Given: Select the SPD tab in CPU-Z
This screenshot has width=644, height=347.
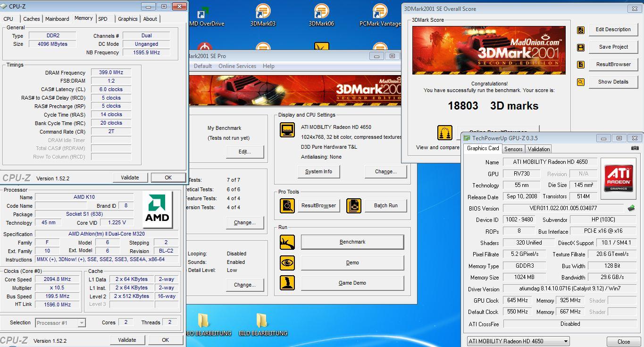Looking at the screenshot, I should [x=103, y=19].
